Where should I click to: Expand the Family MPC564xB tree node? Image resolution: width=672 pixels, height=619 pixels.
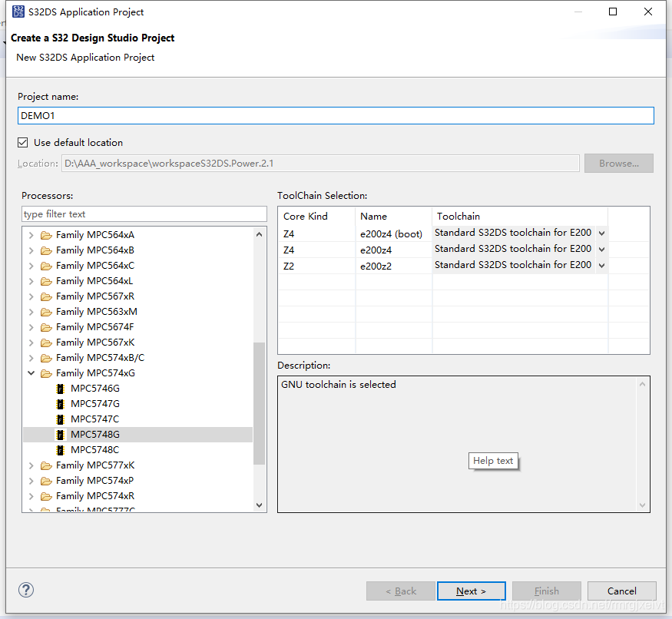31,250
